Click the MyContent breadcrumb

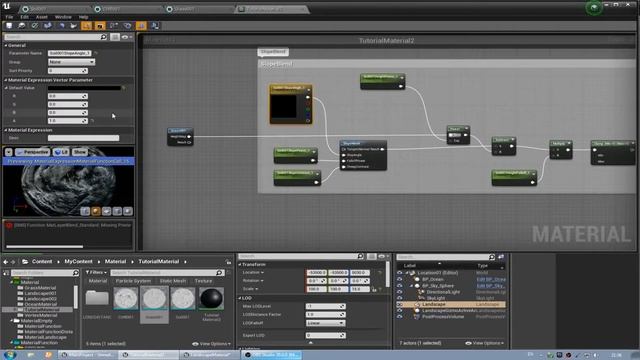(78, 262)
